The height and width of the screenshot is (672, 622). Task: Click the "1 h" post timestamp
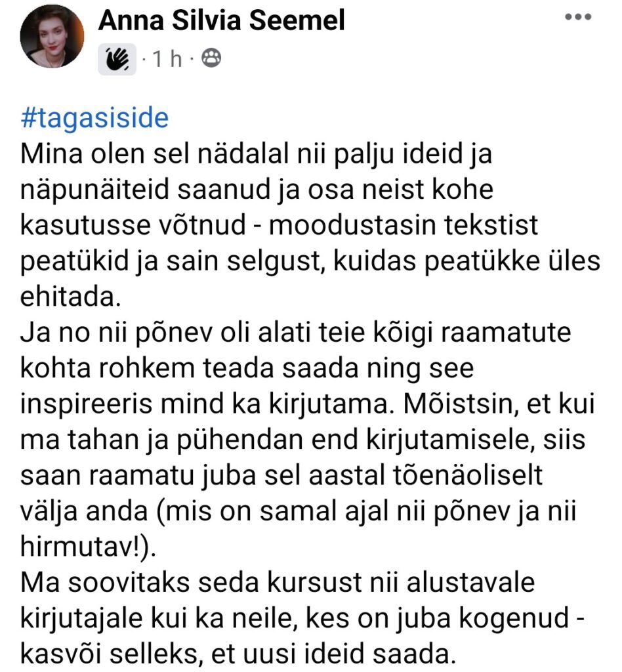pos(167,58)
